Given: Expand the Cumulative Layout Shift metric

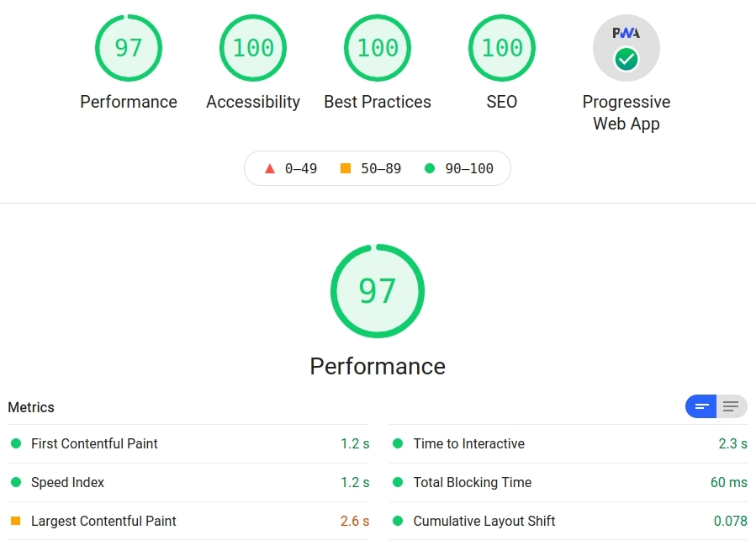Looking at the screenshot, I should click(484, 521).
